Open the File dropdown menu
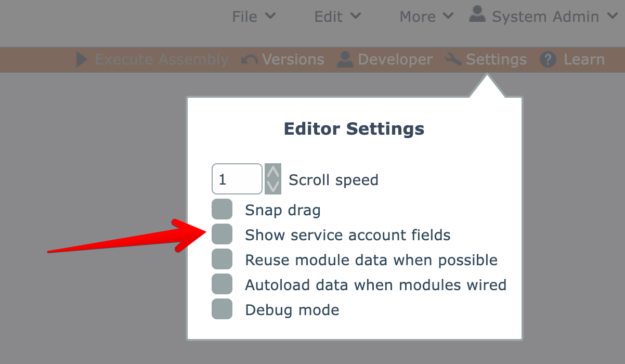The image size is (625, 364). point(253,17)
